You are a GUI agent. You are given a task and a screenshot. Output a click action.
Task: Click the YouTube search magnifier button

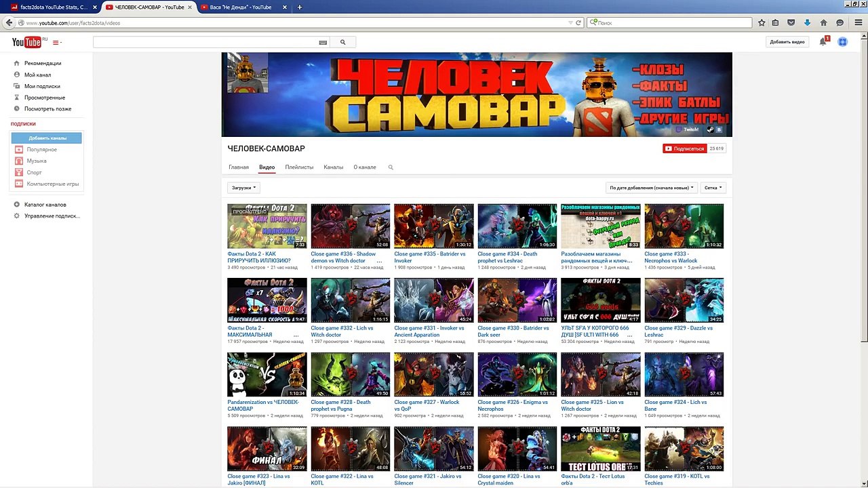click(x=342, y=42)
